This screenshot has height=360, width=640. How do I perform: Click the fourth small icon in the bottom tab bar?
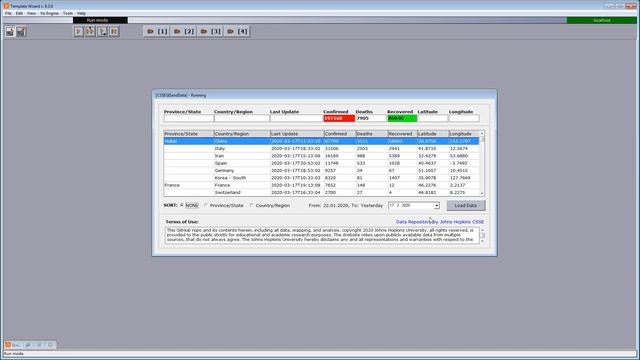pyautogui.click(x=50, y=345)
